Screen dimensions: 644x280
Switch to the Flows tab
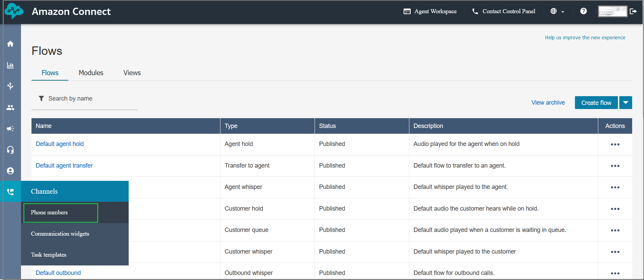[x=50, y=73]
